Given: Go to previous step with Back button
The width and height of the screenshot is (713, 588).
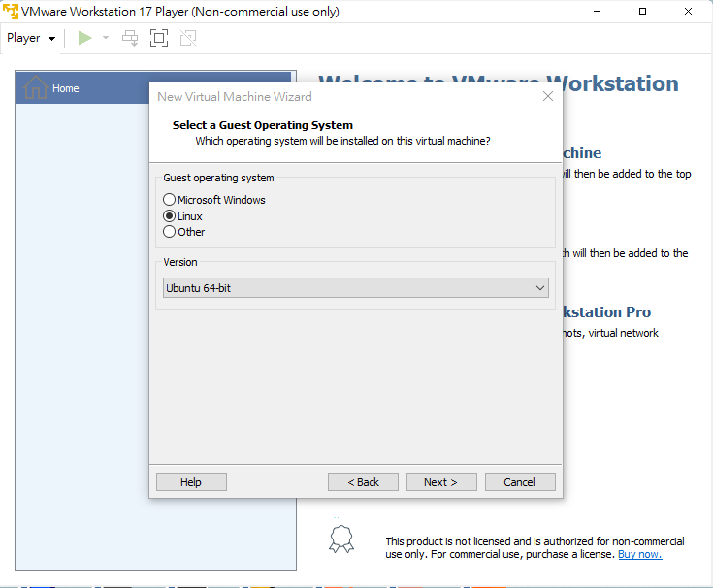Looking at the screenshot, I should click(x=363, y=481).
